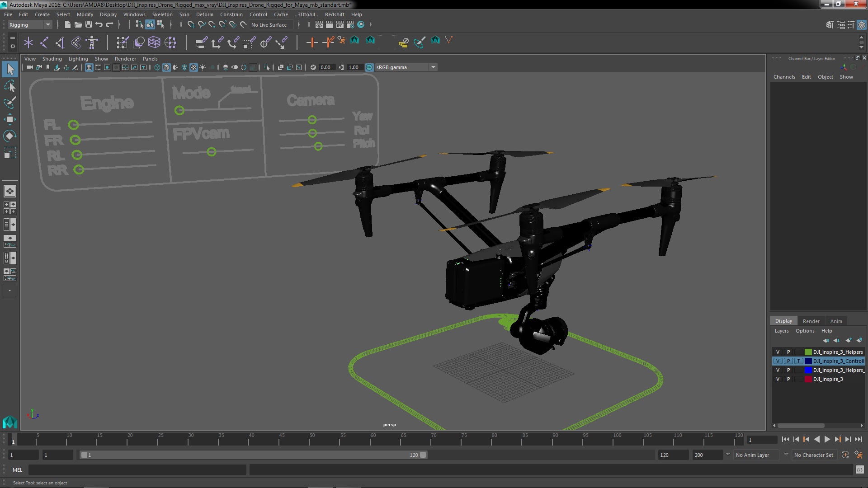Viewport: 868px width, 488px height.
Task: Click the red DJI_inspire_3 layer color swatch
Action: pos(808,379)
